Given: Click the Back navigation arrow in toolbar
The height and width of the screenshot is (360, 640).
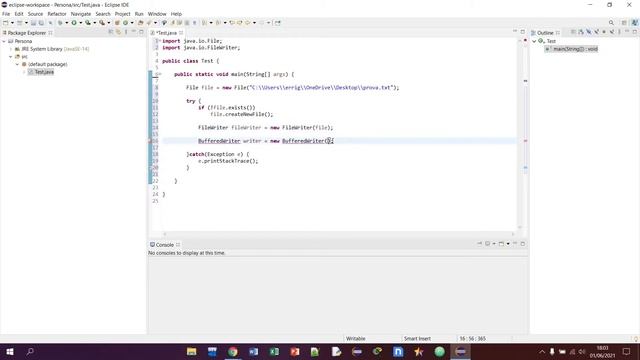Looking at the screenshot, I should tap(247, 23).
